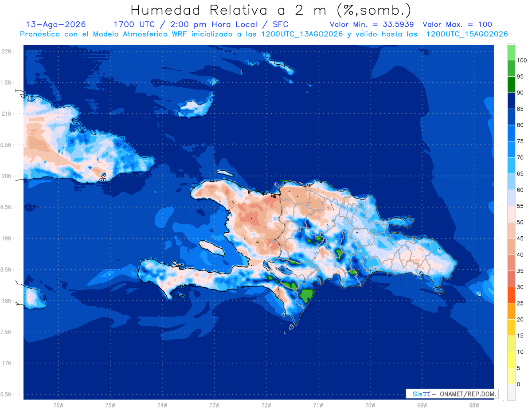
Task: Click the legend value "75"
Action: 520,141
